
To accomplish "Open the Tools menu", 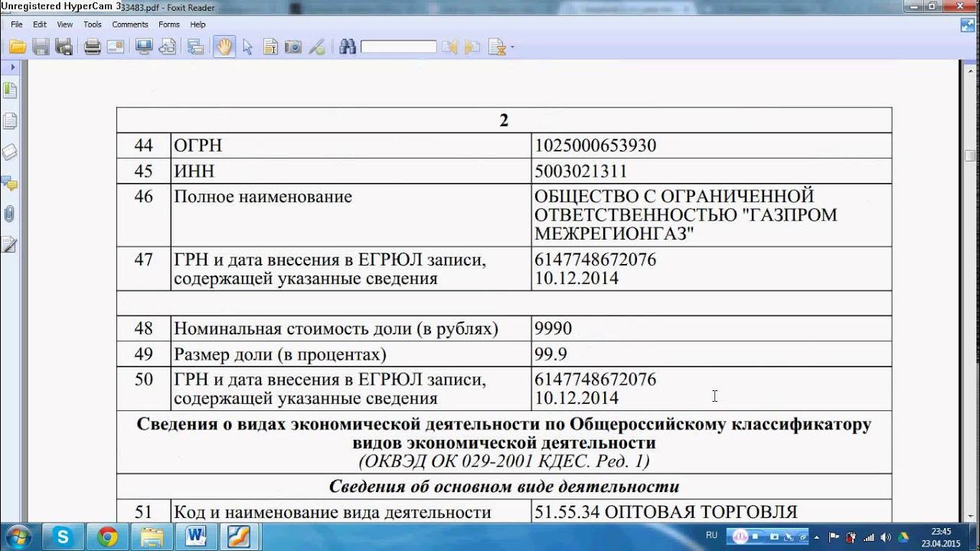I will 93,24.
